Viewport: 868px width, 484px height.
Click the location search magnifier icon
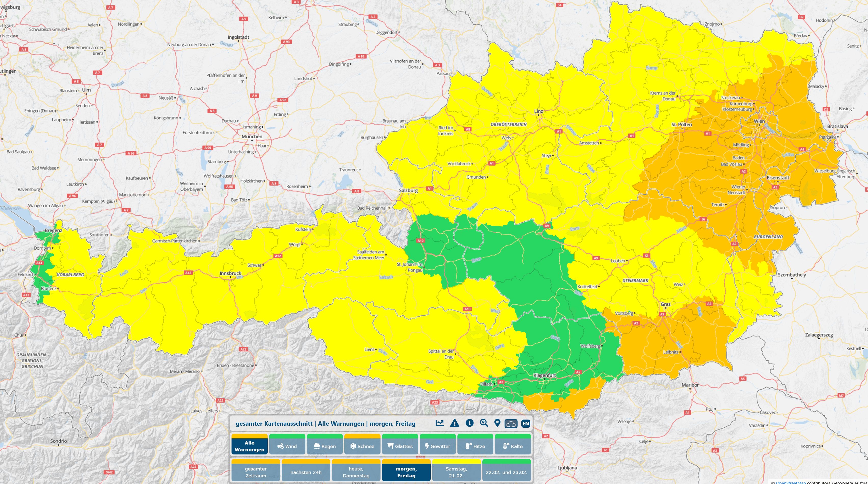coord(484,423)
